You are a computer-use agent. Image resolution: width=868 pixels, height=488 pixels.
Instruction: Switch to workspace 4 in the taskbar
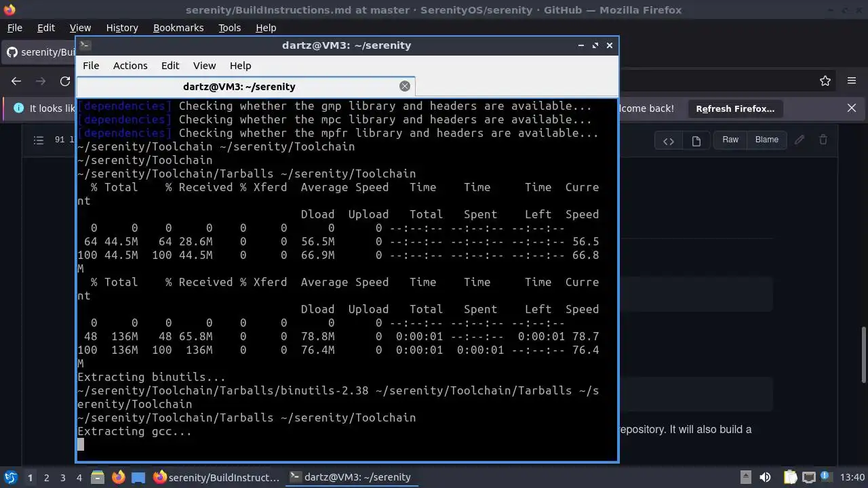click(79, 477)
